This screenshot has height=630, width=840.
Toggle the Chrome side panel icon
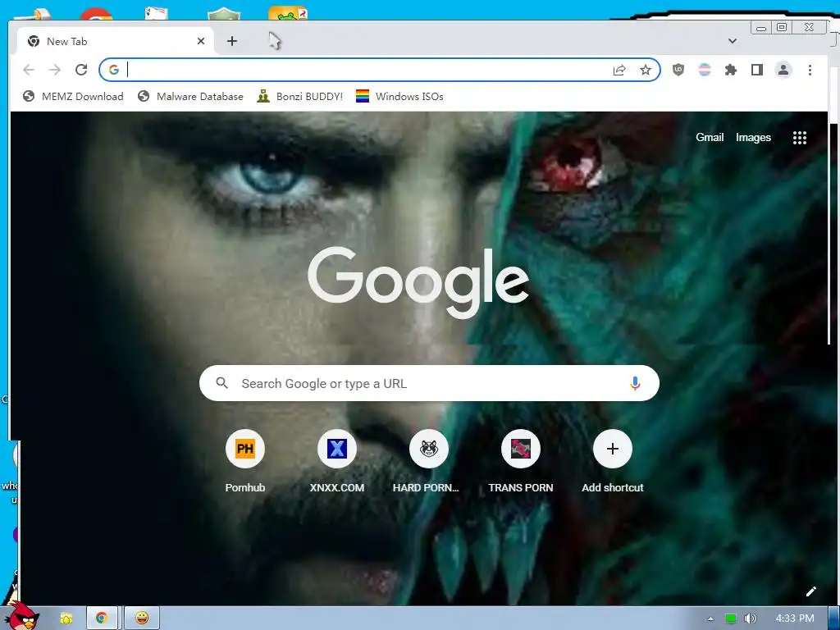757,70
